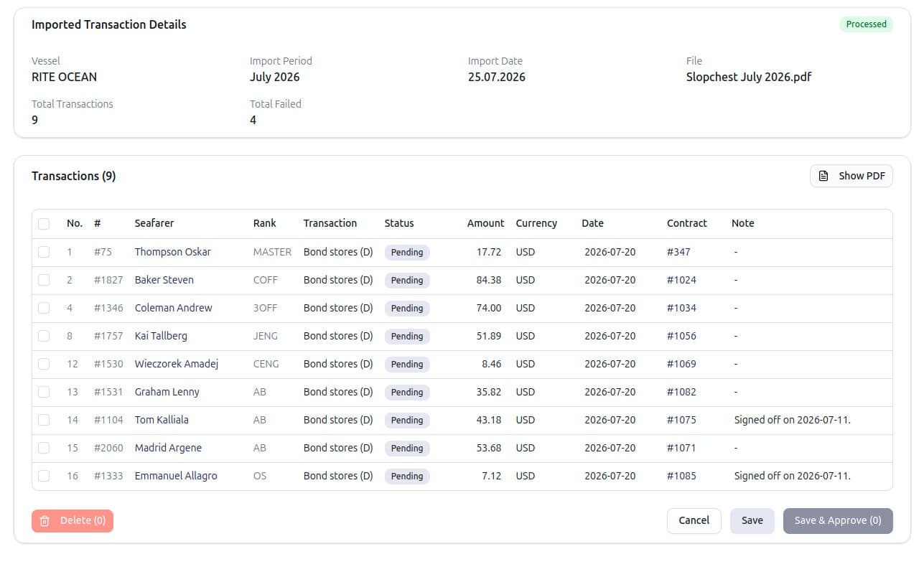Check the Madrid Argene row checkbox
924x577 pixels.
click(x=44, y=448)
